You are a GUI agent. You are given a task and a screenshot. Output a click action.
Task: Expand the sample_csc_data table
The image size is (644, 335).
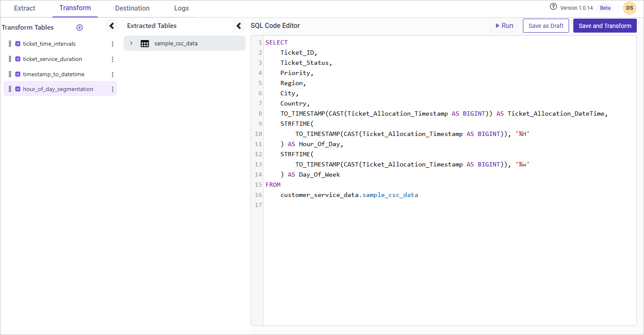pos(131,43)
